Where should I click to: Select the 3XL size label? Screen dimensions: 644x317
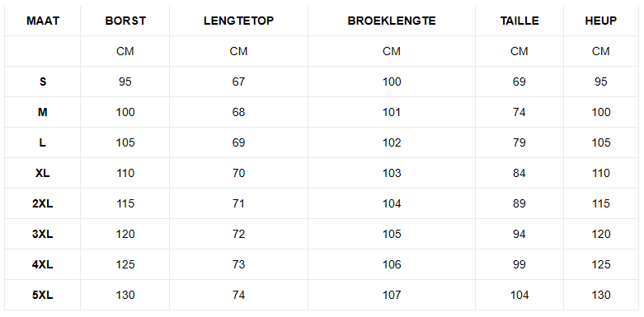coord(43,234)
